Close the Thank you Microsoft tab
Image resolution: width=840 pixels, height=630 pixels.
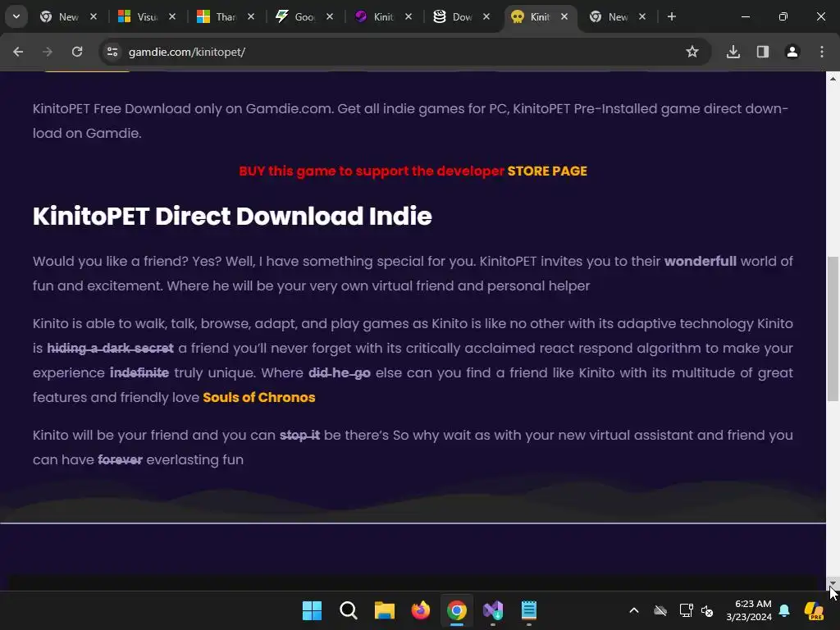coord(251,16)
